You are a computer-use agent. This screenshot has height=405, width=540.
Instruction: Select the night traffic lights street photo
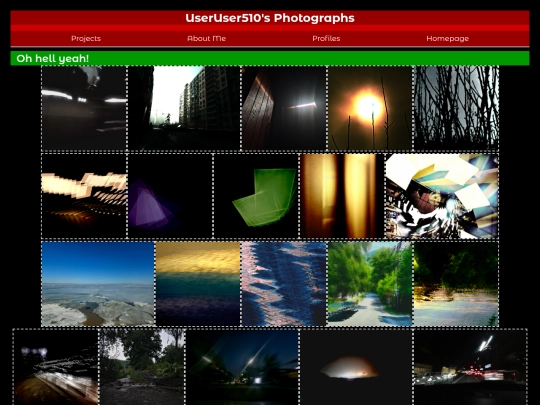click(470, 367)
